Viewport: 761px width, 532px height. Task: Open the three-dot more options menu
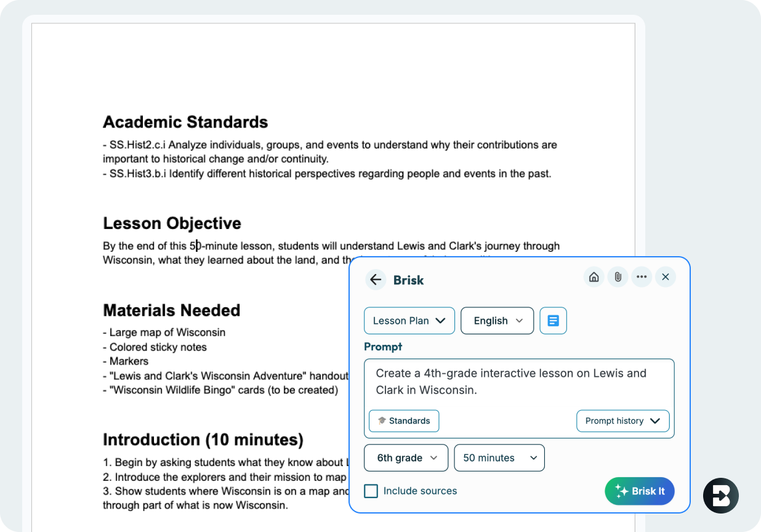642,277
